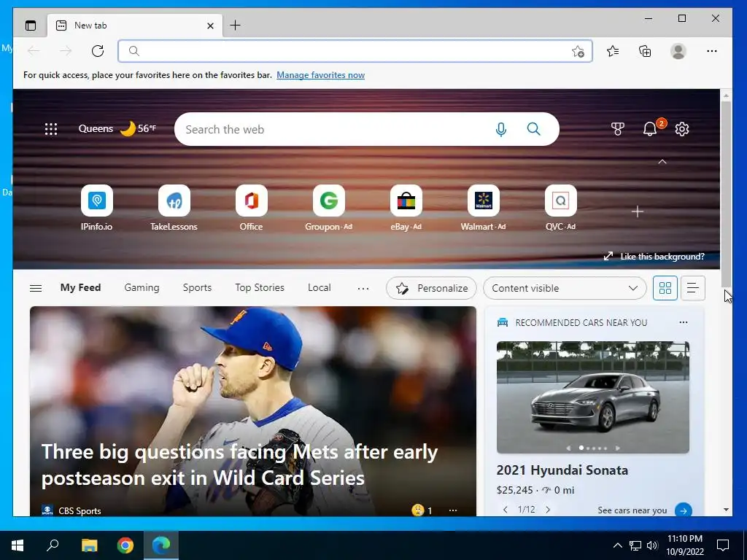This screenshot has height=560, width=747.
Task: Open the vertical tabs actions menu icon
Action: pos(31,26)
